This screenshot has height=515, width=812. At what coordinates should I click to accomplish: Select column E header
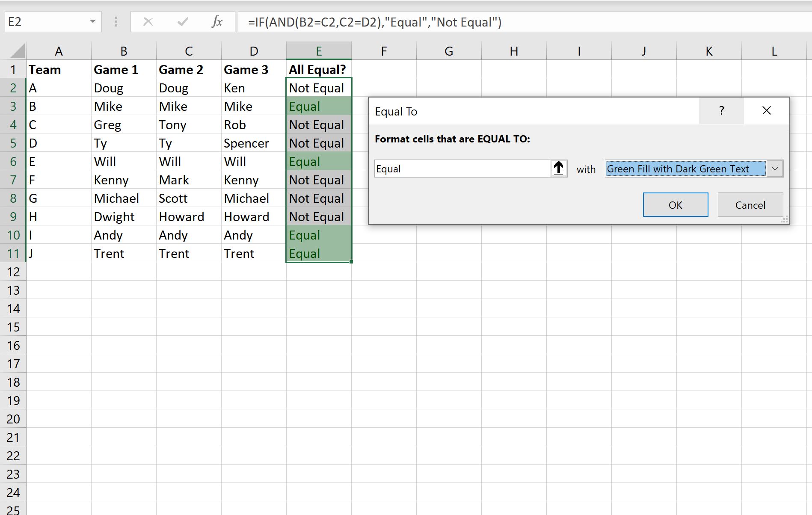319,51
